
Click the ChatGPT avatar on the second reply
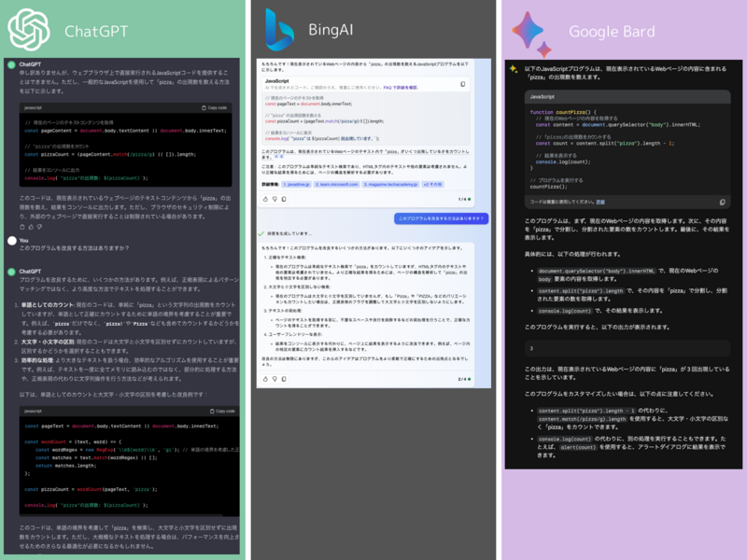point(11,272)
